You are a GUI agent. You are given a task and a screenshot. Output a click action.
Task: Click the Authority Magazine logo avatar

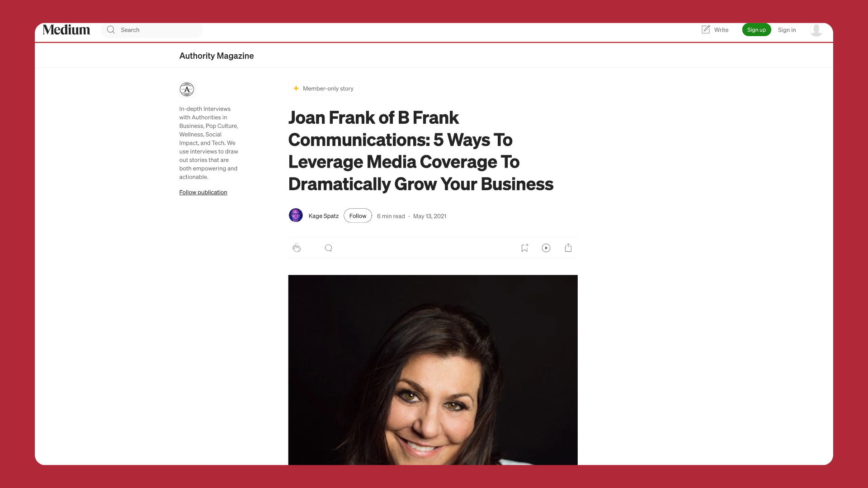click(187, 89)
